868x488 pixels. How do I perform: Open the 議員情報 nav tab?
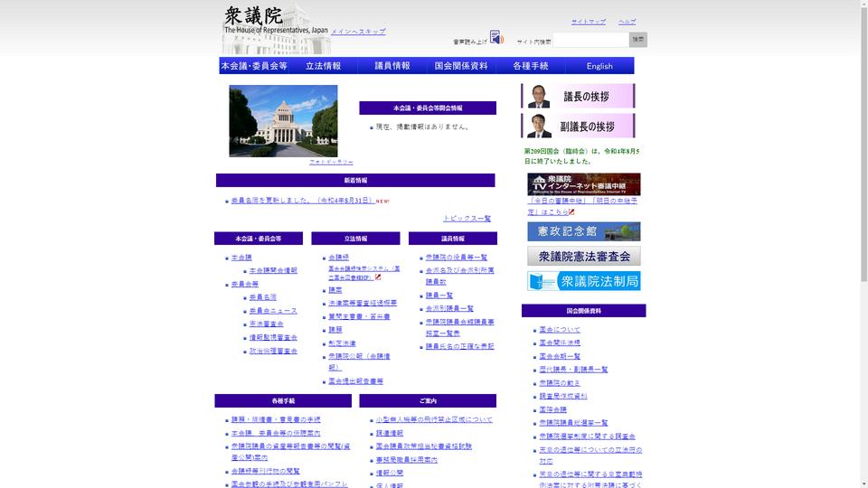392,66
